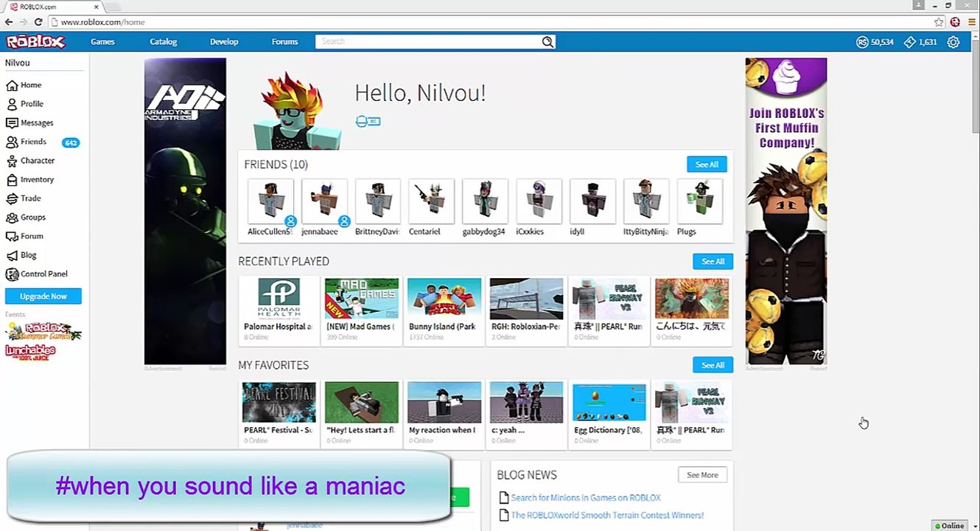Viewport: 980px width, 531px height.
Task: Open PEARL Runway in Recently Played
Action: click(x=609, y=310)
